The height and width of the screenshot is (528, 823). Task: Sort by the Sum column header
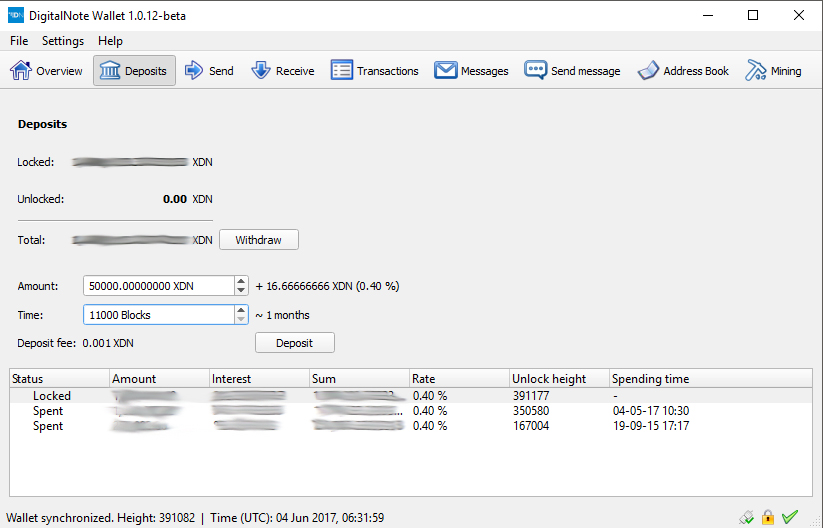coord(360,378)
